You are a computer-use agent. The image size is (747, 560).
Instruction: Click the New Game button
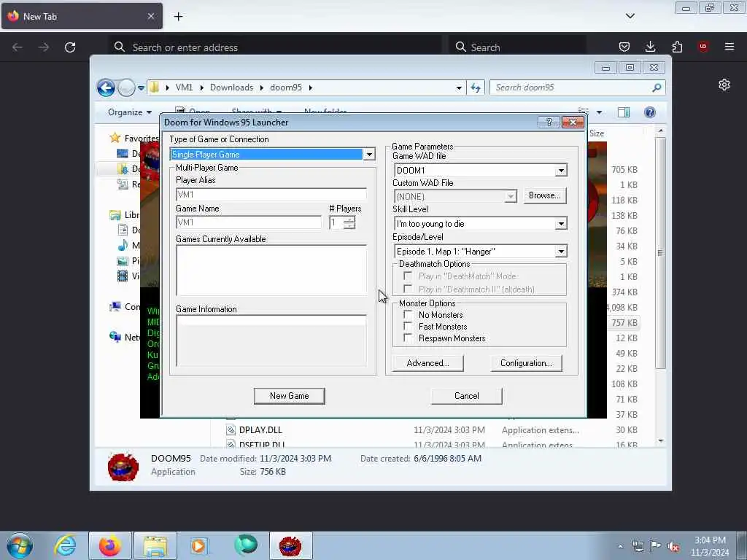(x=289, y=396)
